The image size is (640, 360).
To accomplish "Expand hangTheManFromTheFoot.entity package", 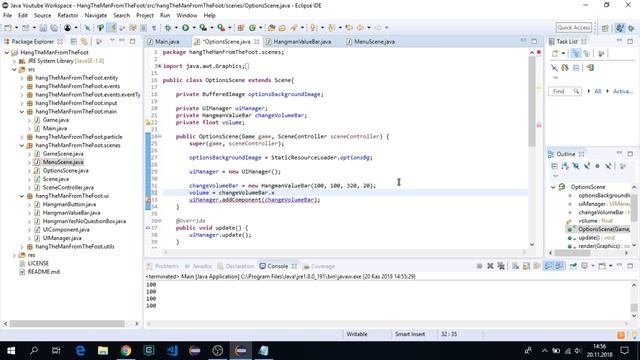I will click(x=22, y=78).
